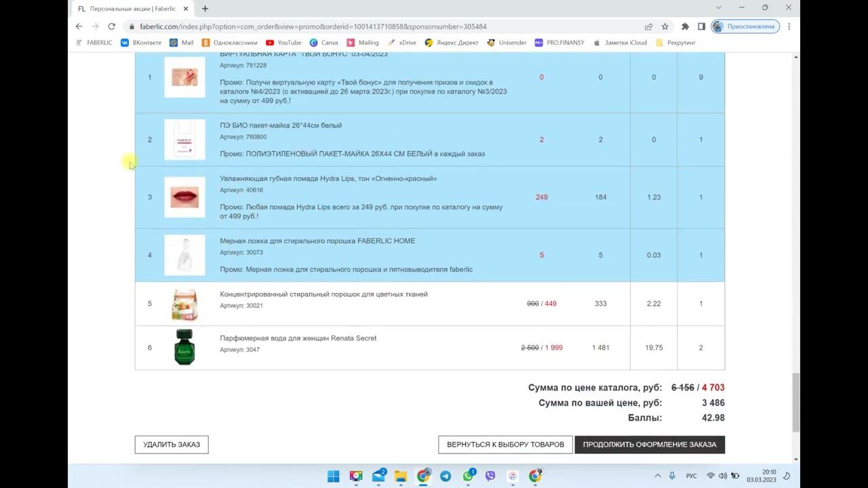Click the page vertical scrollbar thumb

click(x=796, y=401)
